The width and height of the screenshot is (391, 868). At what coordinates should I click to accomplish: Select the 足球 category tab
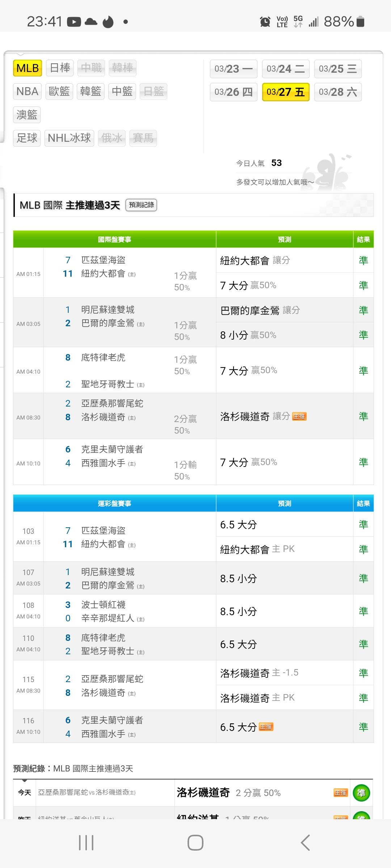[27, 138]
